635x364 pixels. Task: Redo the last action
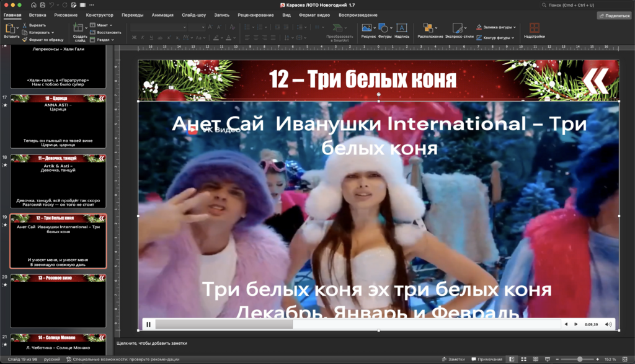[64, 5]
